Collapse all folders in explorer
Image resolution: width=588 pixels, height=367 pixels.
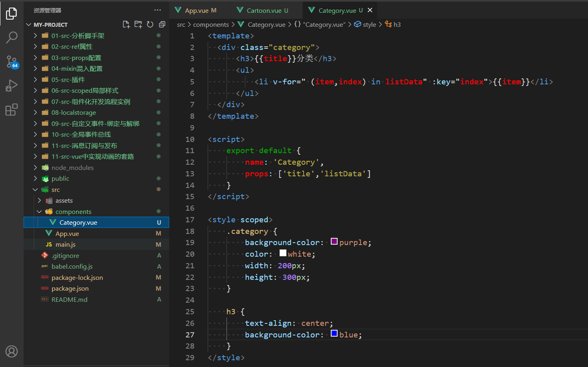[x=162, y=24]
